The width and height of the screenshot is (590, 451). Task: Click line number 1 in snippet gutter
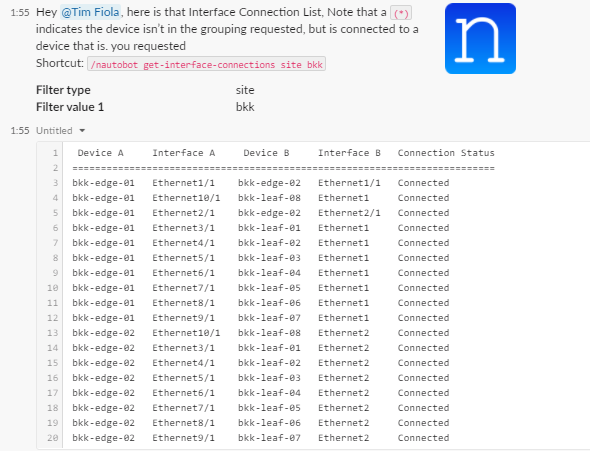(x=55, y=153)
